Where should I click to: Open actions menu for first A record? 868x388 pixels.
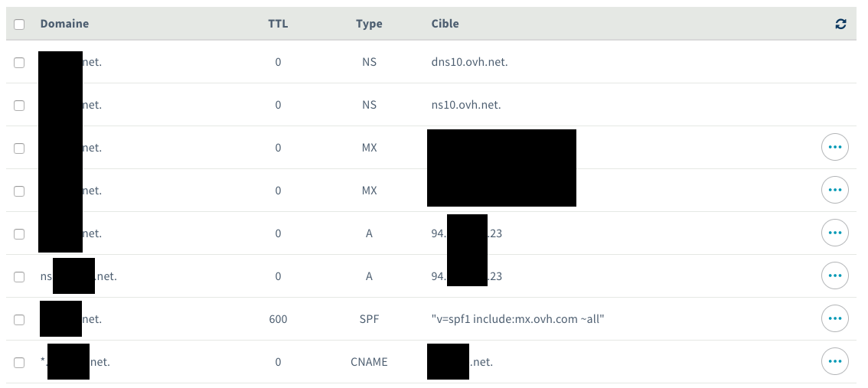(x=834, y=233)
